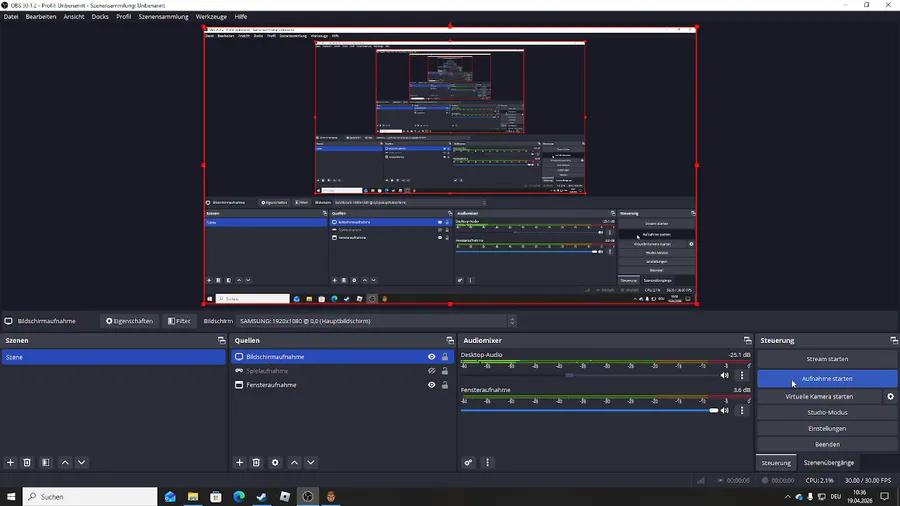Undock the Steuerung panel
The image size is (900, 506).
[x=894, y=341]
